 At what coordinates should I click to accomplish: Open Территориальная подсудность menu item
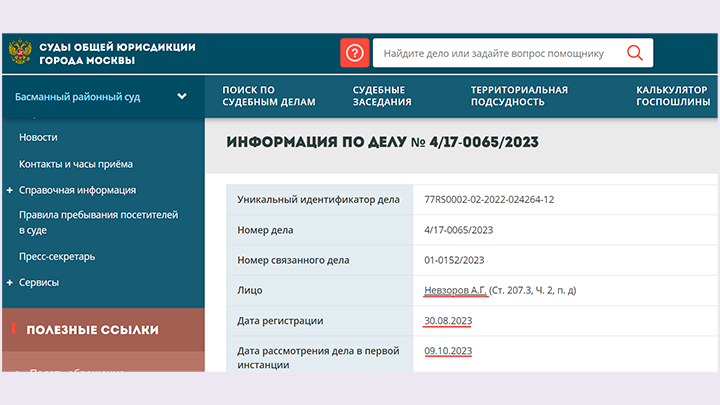[x=519, y=96]
